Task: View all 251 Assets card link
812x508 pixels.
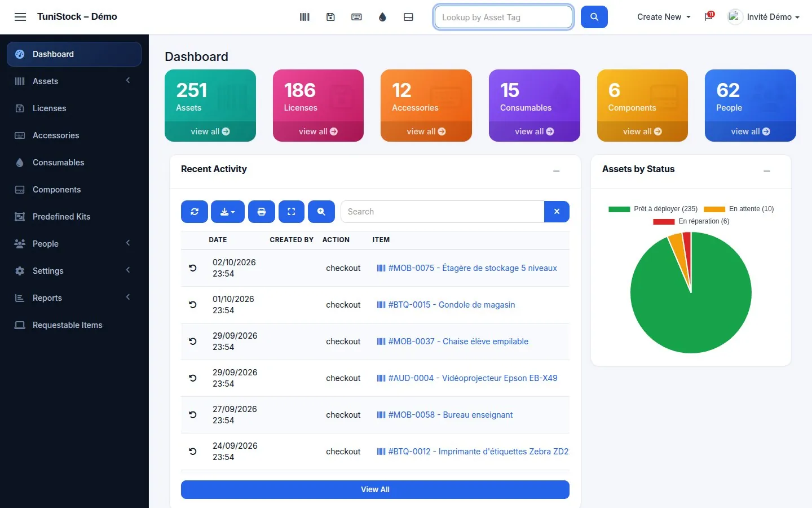Action: click(210, 132)
